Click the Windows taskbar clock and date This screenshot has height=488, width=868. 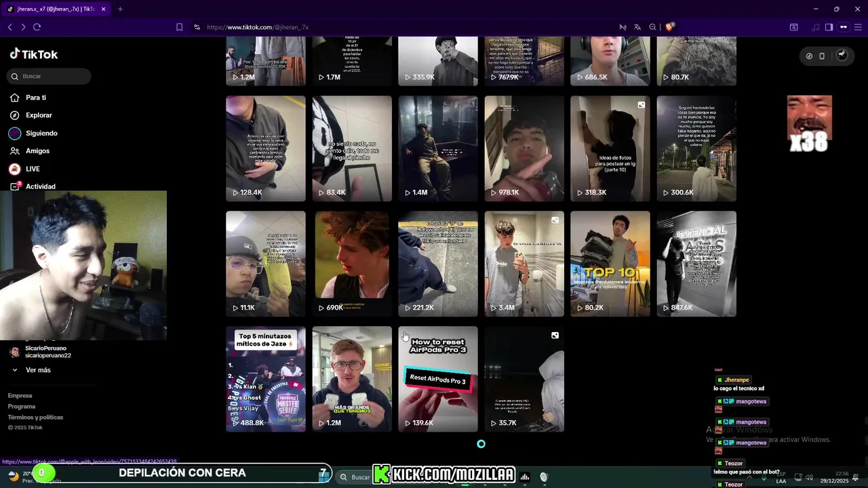(833, 477)
